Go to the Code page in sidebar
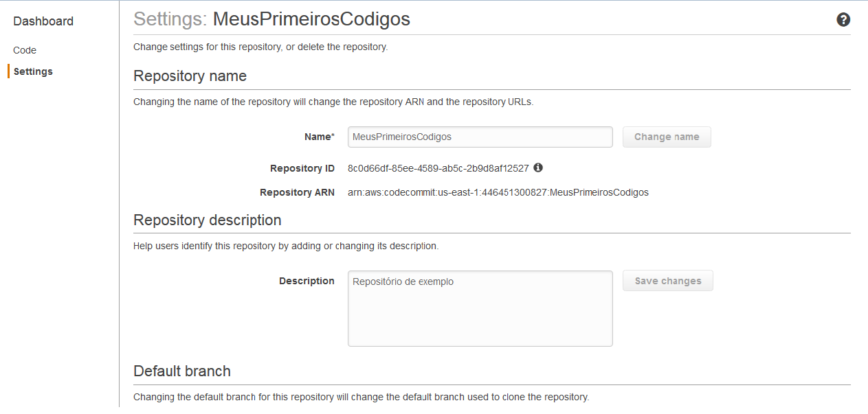This screenshot has width=868, height=414. pyautogui.click(x=25, y=50)
